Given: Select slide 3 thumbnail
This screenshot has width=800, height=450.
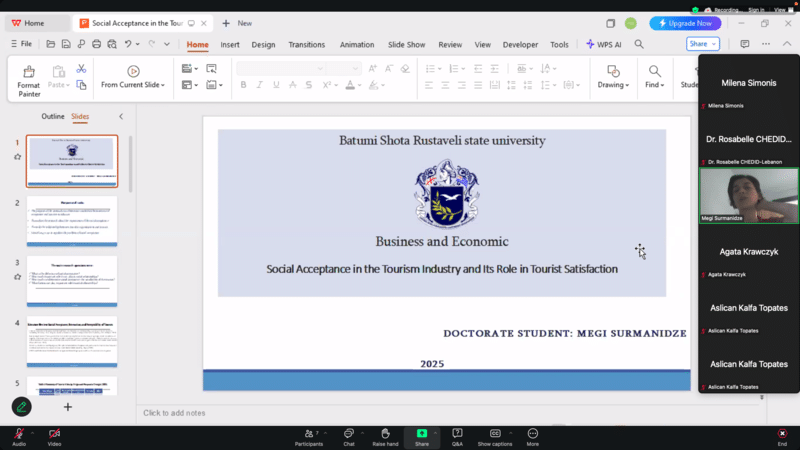Looking at the screenshot, I should (72, 280).
